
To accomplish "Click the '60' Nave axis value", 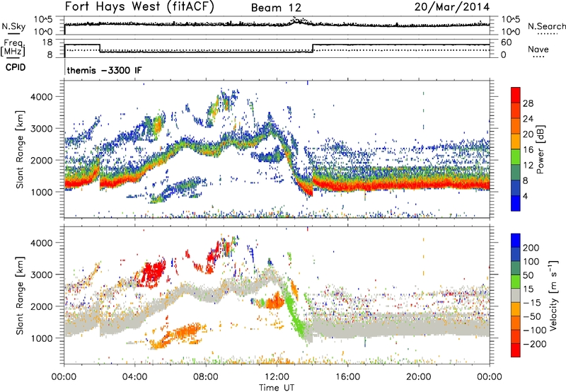I will [507, 42].
